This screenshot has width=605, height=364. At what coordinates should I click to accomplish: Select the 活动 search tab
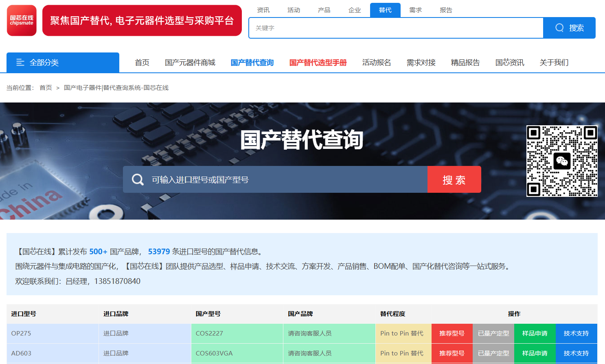[294, 10]
